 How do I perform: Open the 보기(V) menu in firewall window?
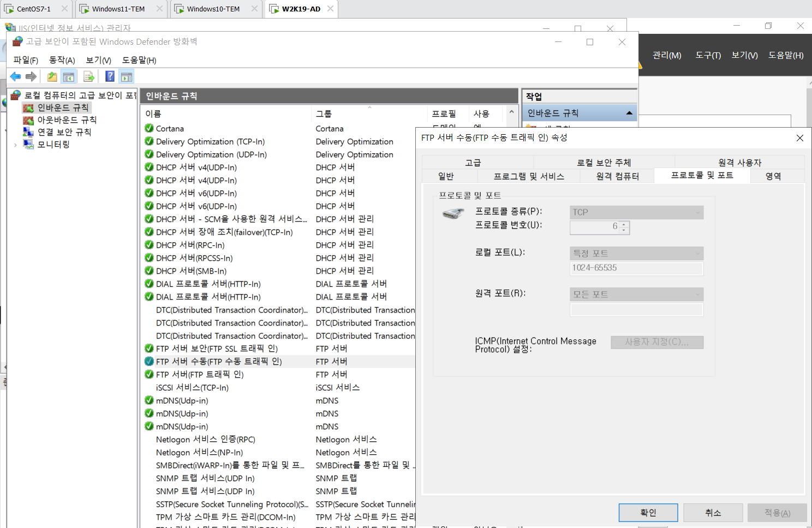[x=98, y=60]
